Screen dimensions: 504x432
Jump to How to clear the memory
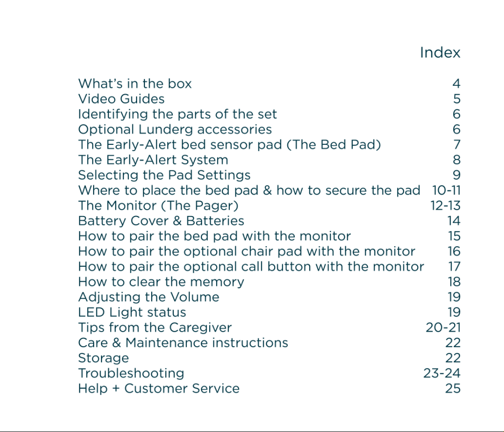point(161,282)
